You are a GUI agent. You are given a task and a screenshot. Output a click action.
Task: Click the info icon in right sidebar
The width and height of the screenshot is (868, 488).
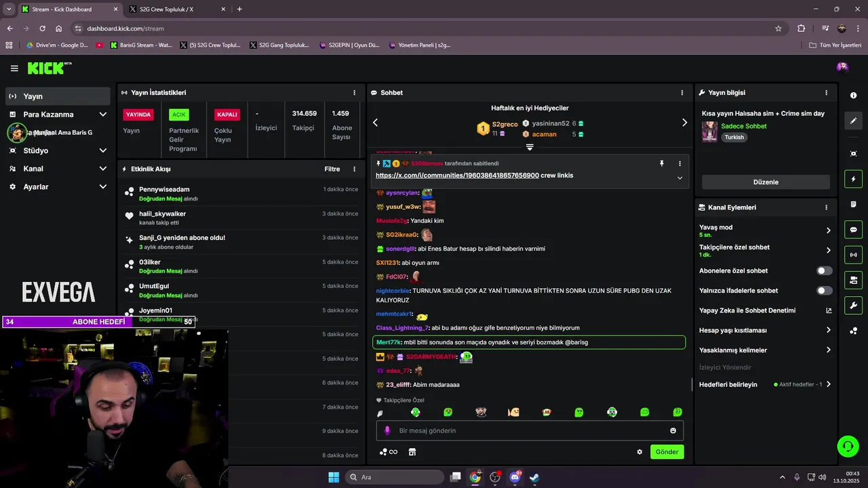(853, 96)
